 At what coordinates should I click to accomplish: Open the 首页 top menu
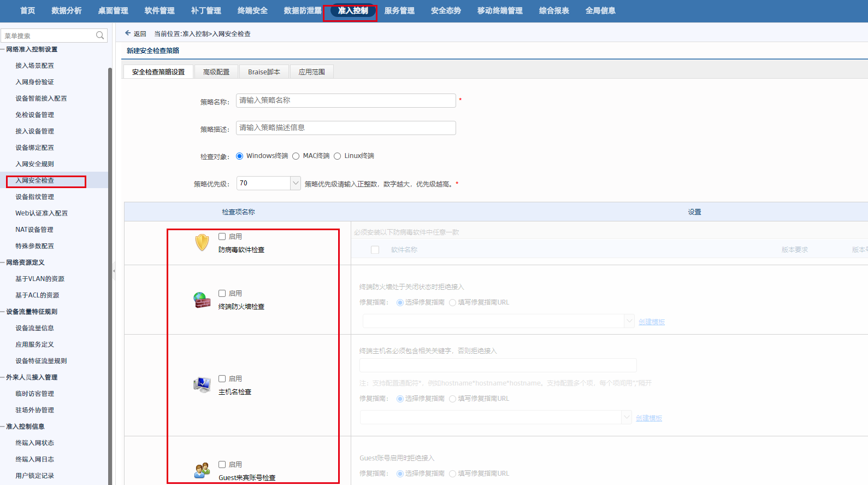[27, 10]
